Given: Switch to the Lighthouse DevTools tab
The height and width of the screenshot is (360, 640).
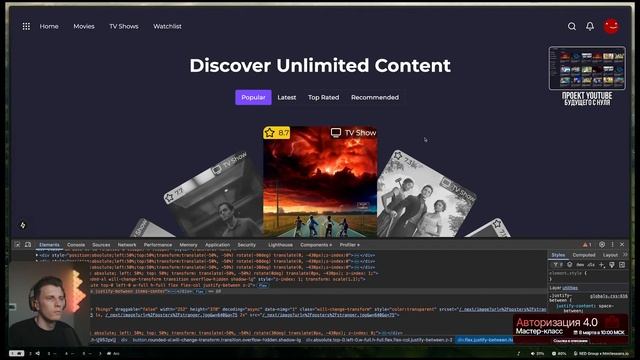Looking at the screenshot, I should point(280,245).
